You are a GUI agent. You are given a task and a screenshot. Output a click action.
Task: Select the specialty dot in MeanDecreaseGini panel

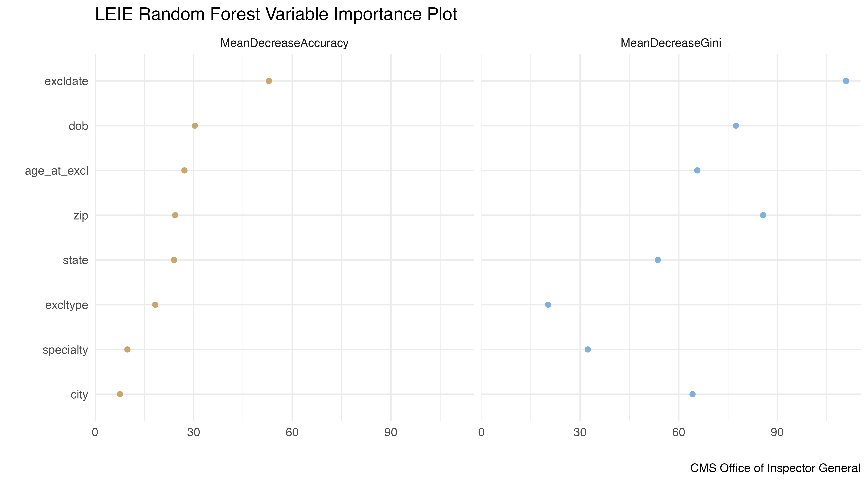[588, 350]
